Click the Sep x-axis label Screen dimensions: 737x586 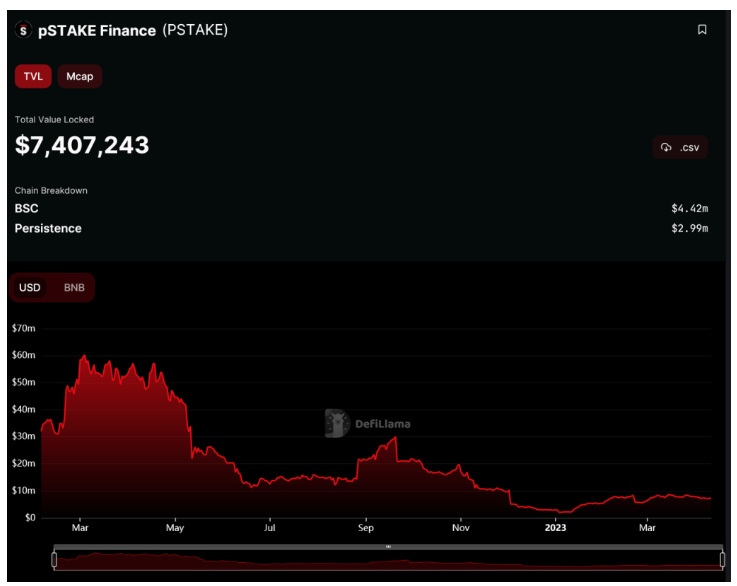pos(366,528)
